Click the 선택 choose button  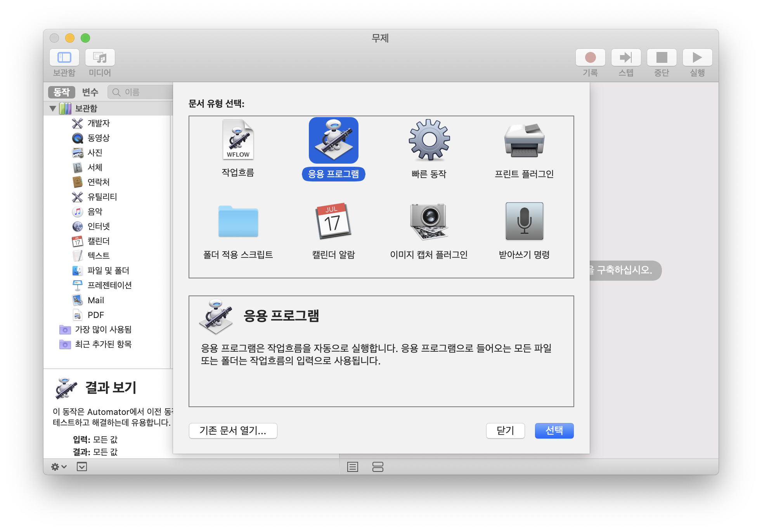(554, 430)
